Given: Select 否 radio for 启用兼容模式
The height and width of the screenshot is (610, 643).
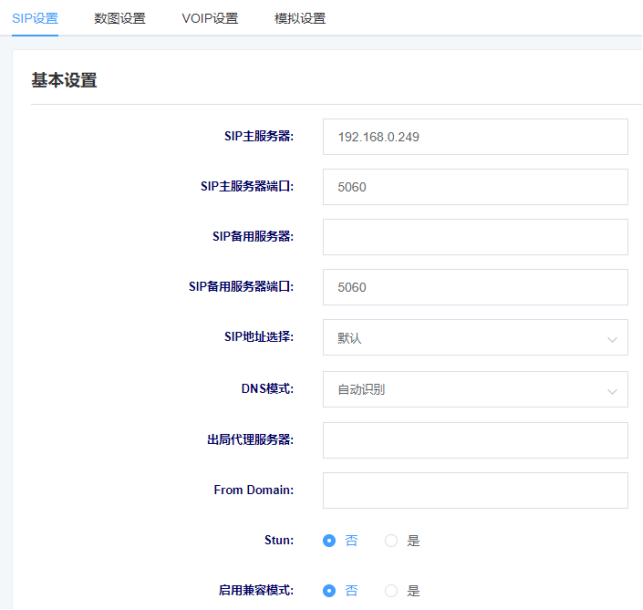Looking at the screenshot, I should pyautogui.click(x=329, y=591).
